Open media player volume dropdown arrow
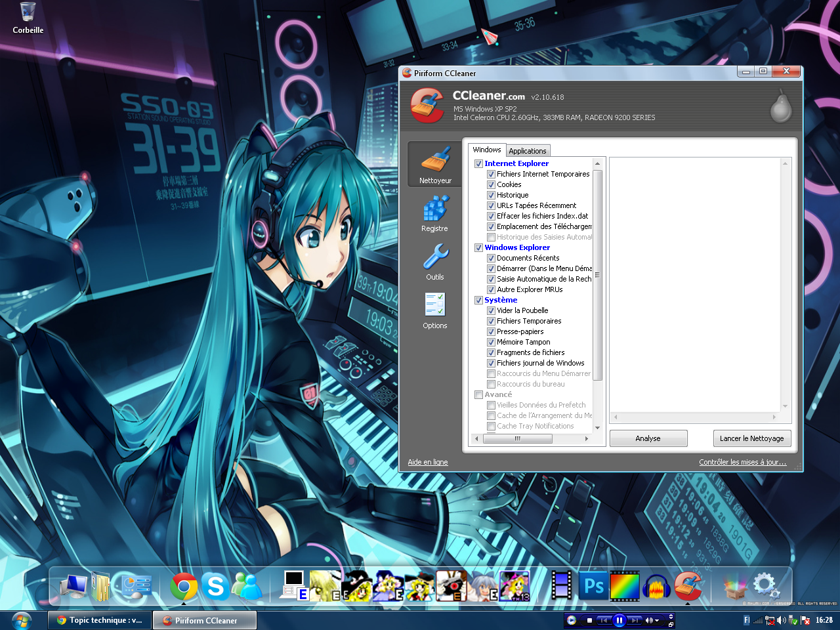Viewport: 840px width, 630px height. coord(657,620)
